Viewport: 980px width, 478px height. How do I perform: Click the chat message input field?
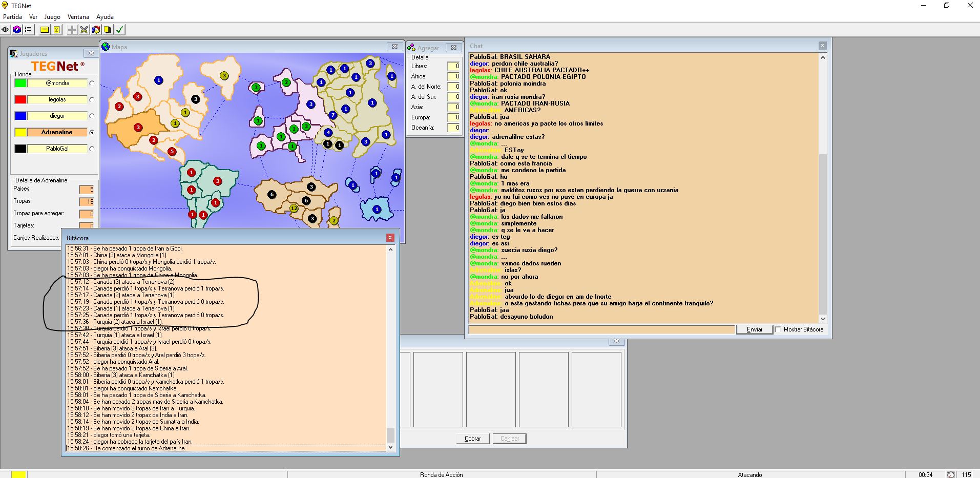tap(601, 329)
